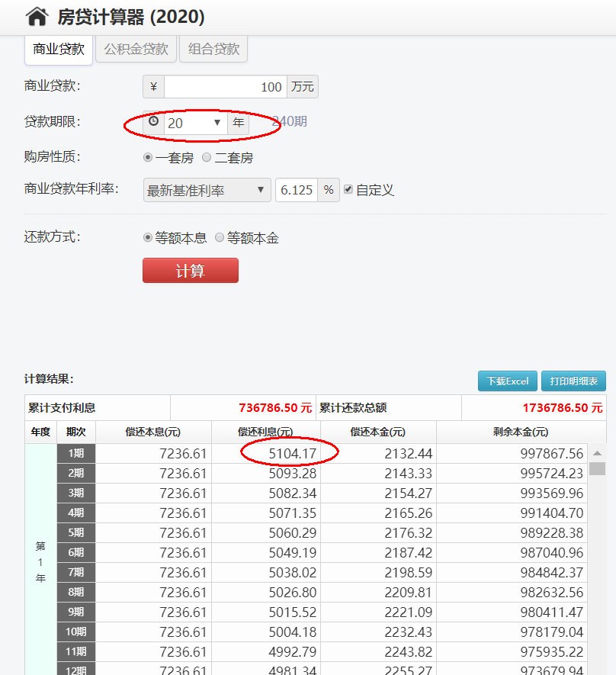Uncheck the 自定义 checkbox
Image resolution: width=616 pixels, height=675 pixels.
coord(348,189)
